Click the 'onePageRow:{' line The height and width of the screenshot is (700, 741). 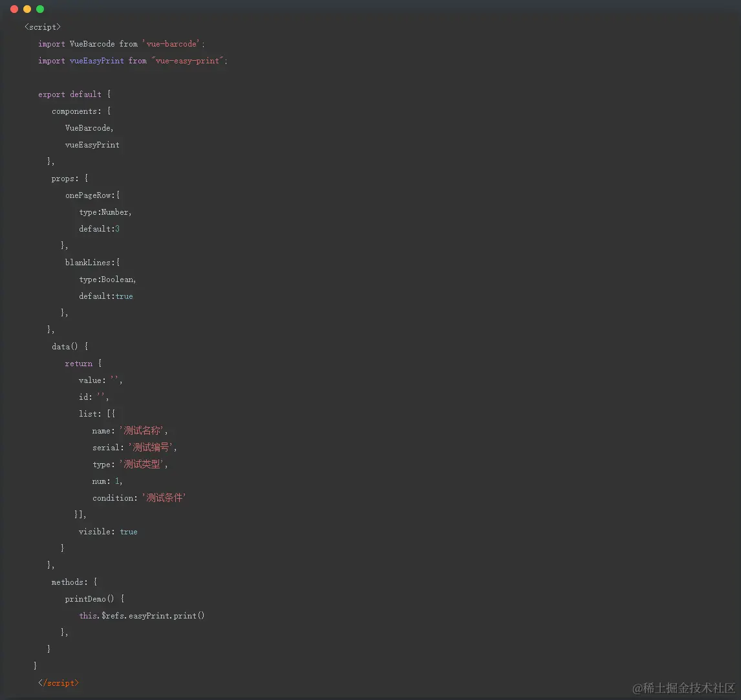point(92,195)
